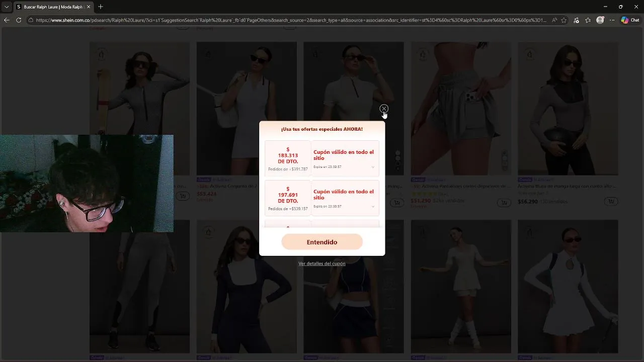
Task: Select the $197.691 DE DTO. coupon amount
Action: click(x=288, y=195)
